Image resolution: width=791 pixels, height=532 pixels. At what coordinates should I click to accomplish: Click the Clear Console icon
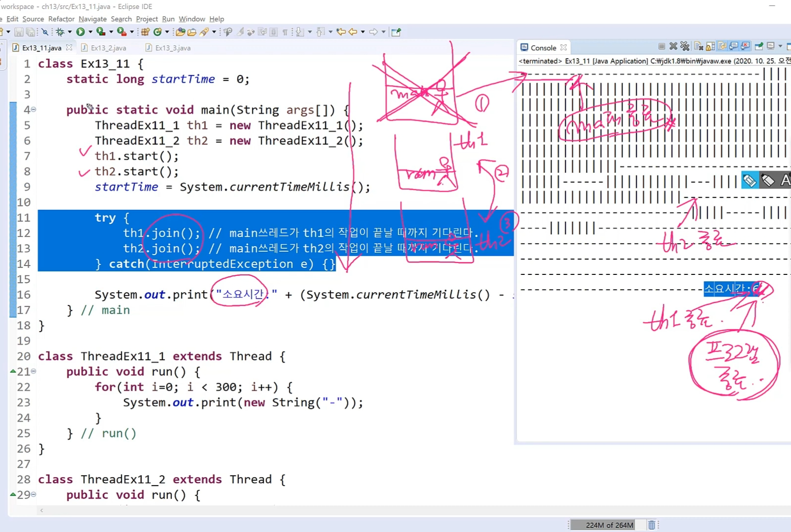click(x=698, y=46)
